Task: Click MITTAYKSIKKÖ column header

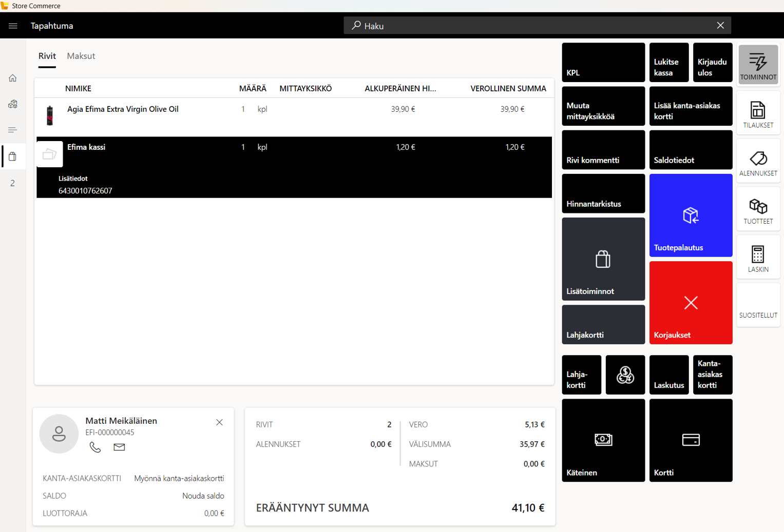Action: pos(305,88)
